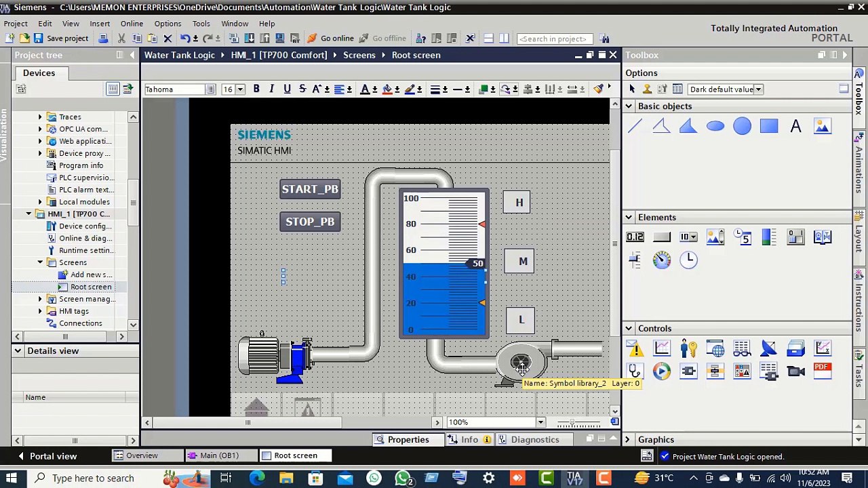Viewport: 868px width, 488px height.
Task: Pick the Date/time field element
Action: 743,237
